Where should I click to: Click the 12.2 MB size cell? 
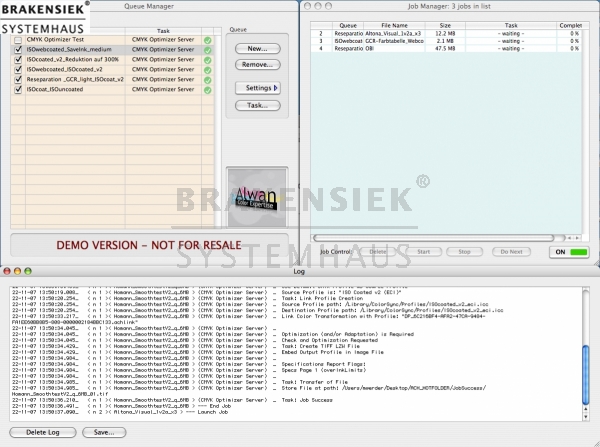click(x=445, y=34)
